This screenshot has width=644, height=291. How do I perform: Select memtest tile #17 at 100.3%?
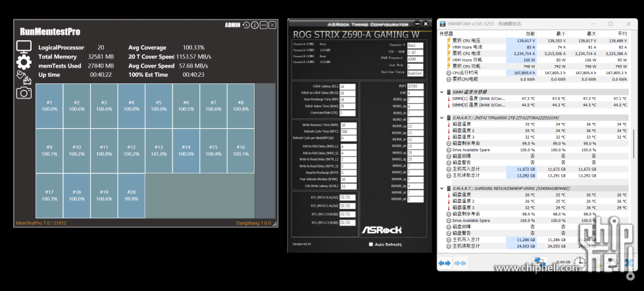click(49, 196)
